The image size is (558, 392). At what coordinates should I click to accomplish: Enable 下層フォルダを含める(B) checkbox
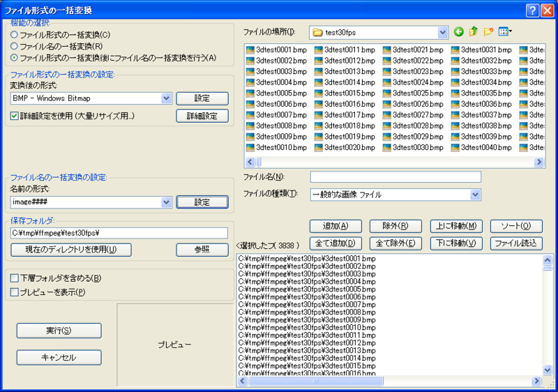[x=14, y=278]
